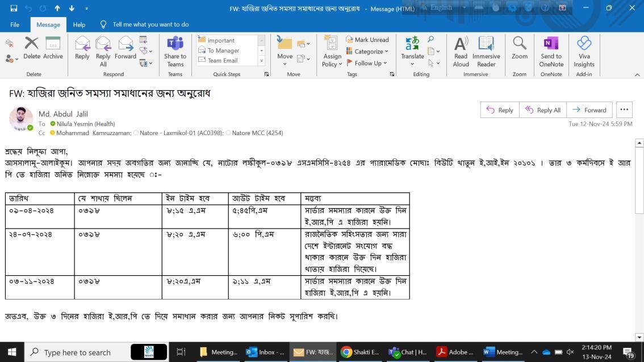Open Task View on taskbar
Viewport: 644px width, 362px height.
(x=181, y=352)
